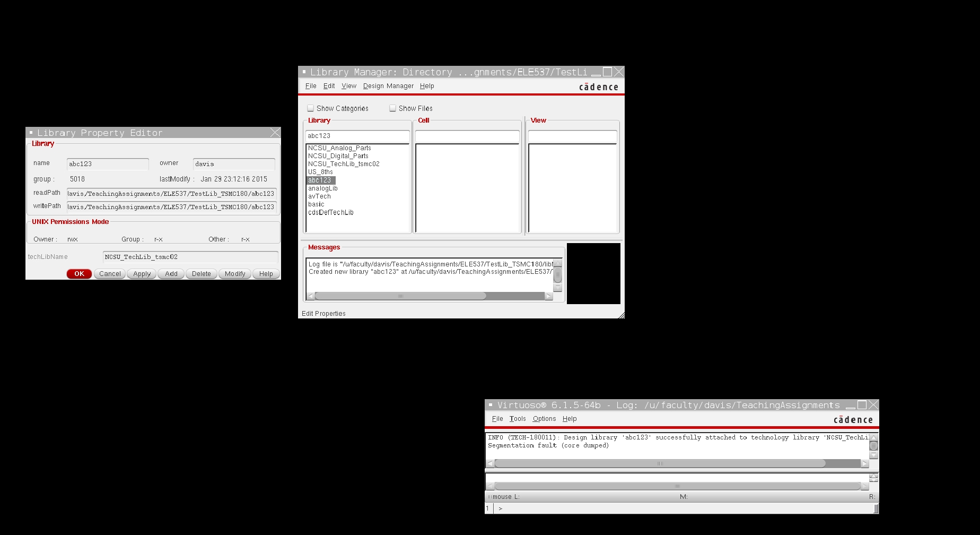Click the Library Property Editor window menu icon
Viewport: 980px width, 535px height.
(x=31, y=132)
